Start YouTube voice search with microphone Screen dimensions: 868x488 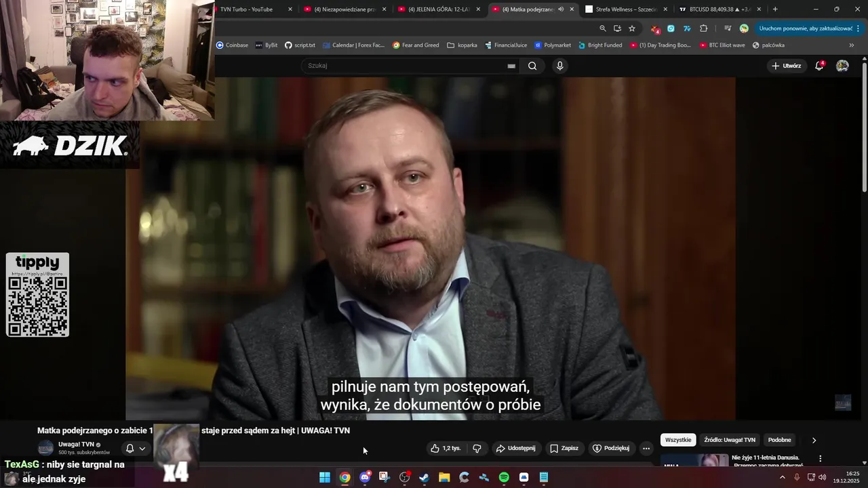pyautogui.click(x=559, y=66)
